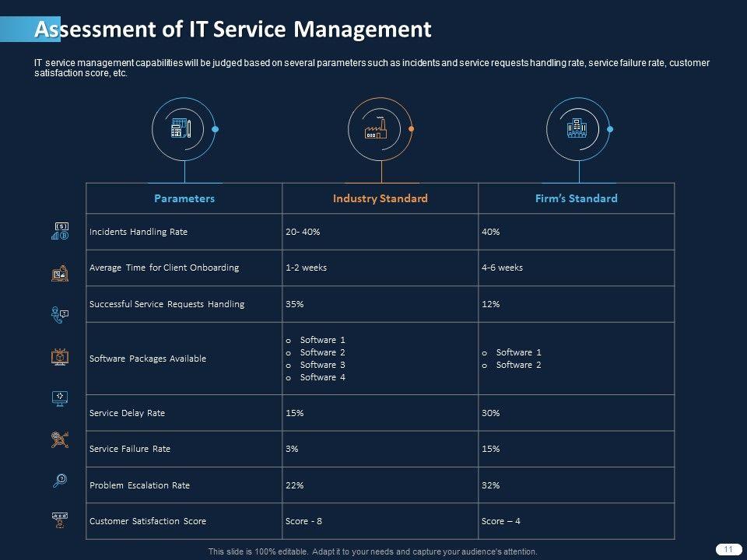Click the package monitor icon beside Software Packages Available

point(60,357)
